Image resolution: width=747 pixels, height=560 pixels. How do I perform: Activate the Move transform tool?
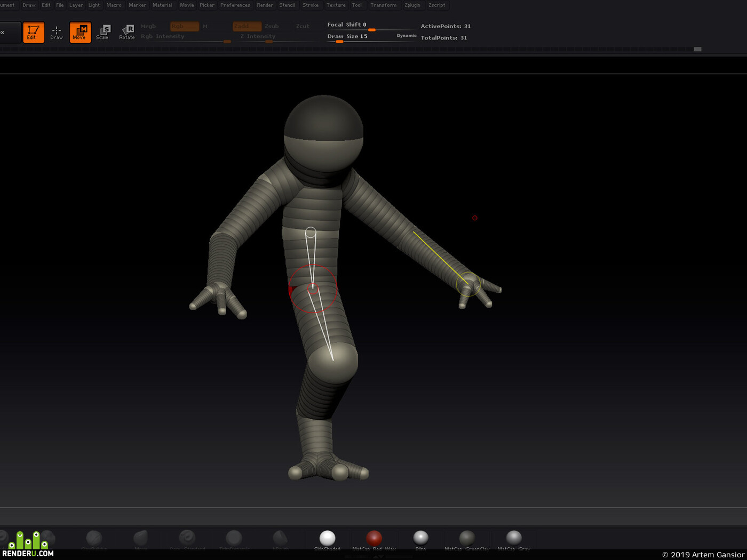[80, 32]
